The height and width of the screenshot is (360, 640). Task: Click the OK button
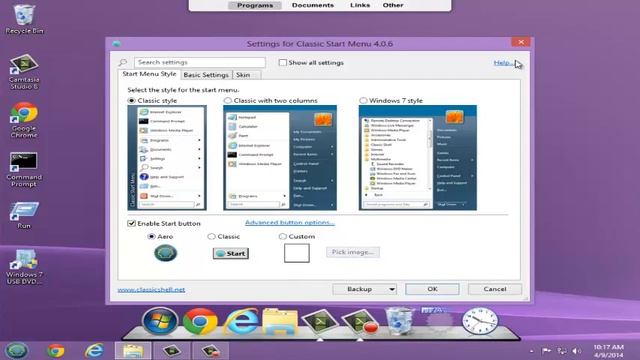[432, 289]
